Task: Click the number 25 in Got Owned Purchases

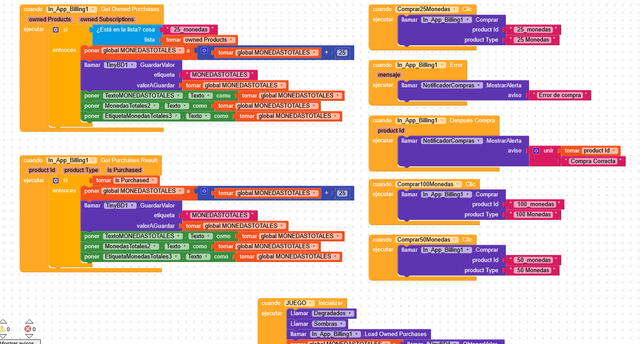Action: point(342,53)
